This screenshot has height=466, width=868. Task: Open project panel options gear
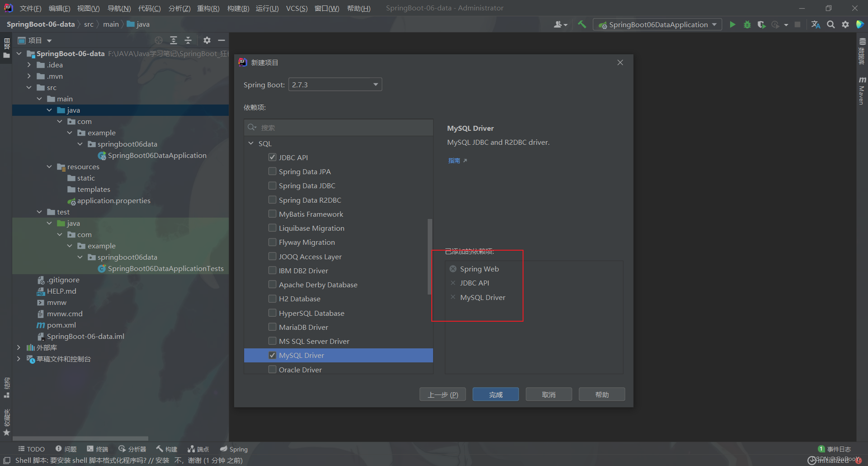coord(207,40)
